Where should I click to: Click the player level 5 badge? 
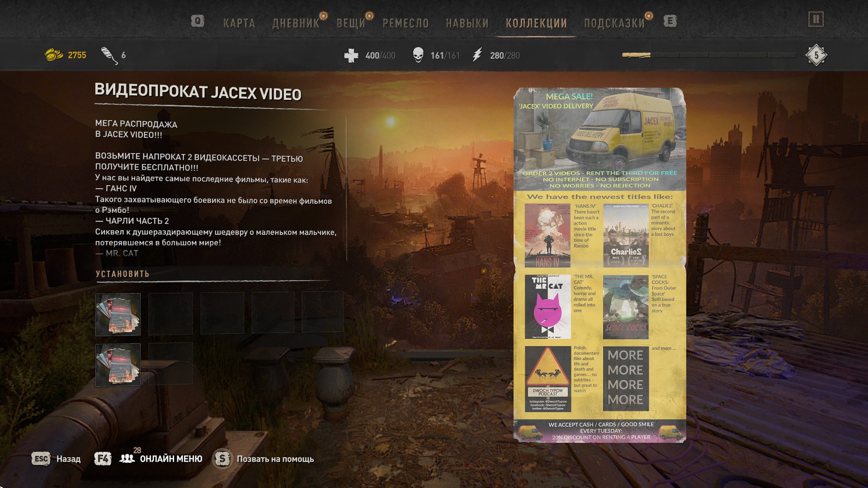[816, 56]
